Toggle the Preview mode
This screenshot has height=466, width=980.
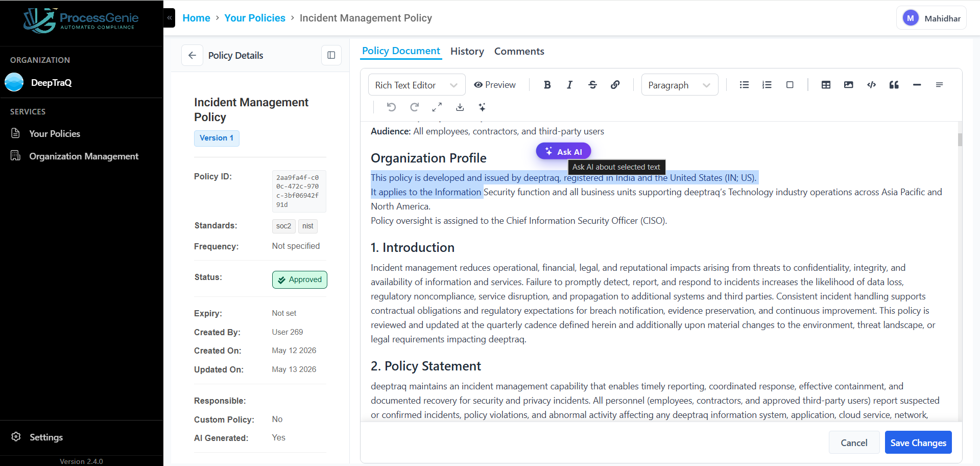tap(494, 85)
